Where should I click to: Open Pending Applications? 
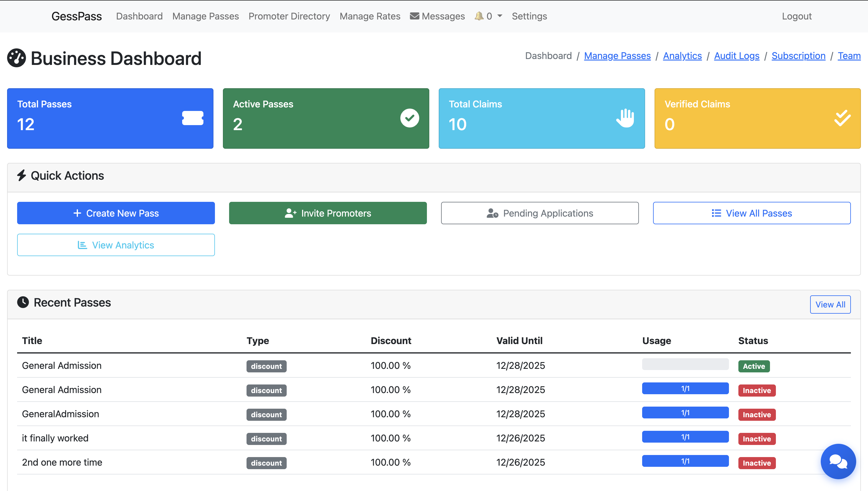coord(539,213)
